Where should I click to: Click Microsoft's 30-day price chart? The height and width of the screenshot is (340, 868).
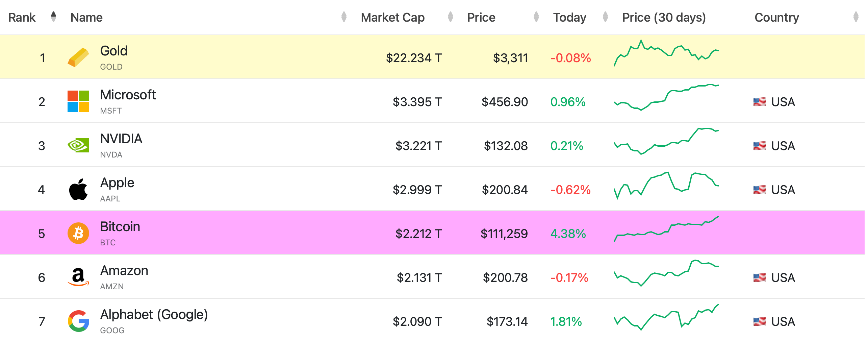coord(666,97)
